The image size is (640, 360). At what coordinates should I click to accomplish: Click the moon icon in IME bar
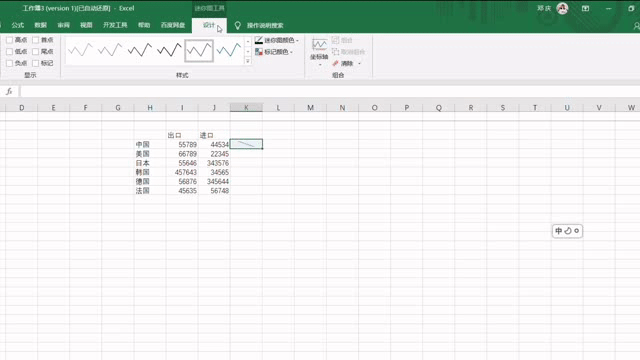point(568,231)
